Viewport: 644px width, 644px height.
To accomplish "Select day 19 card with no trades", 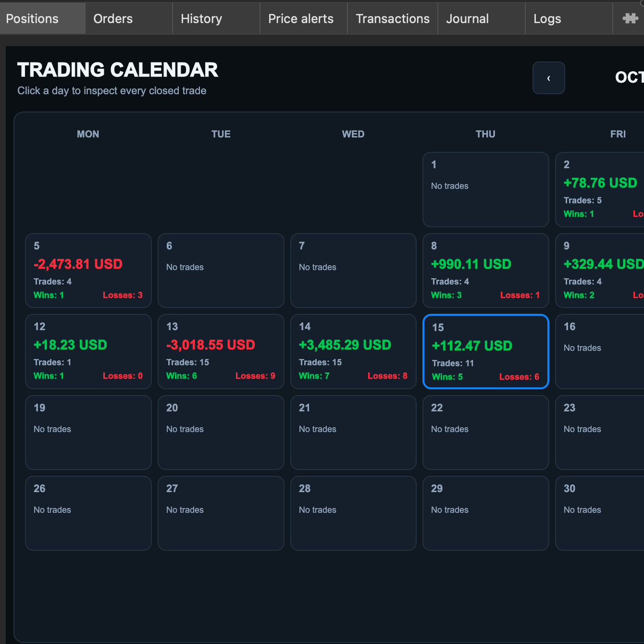I will click(88, 433).
